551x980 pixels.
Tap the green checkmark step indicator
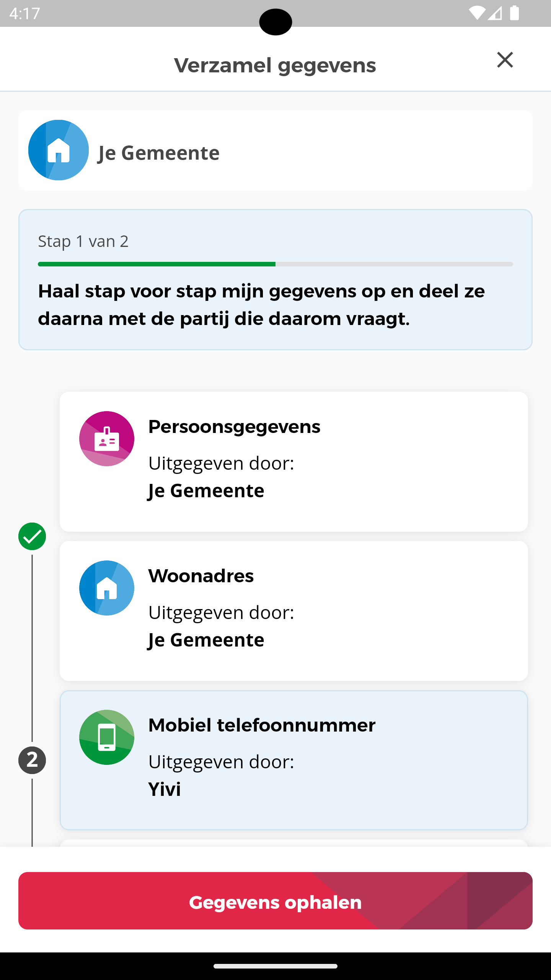point(32,536)
